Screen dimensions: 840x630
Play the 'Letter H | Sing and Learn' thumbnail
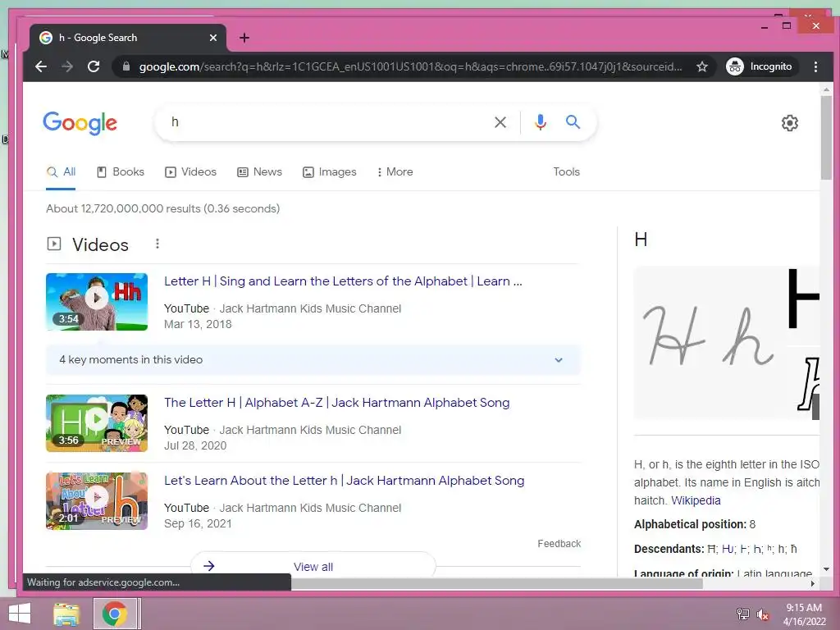(97, 302)
